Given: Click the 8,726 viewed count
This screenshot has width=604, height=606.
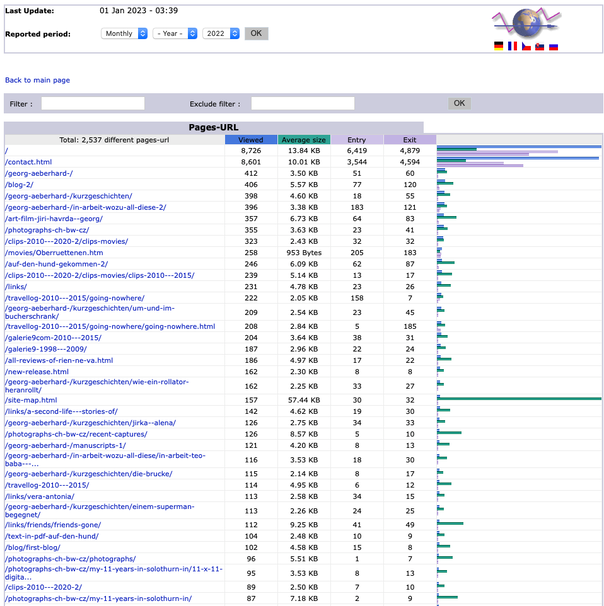Looking at the screenshot, I should [251, 151].
